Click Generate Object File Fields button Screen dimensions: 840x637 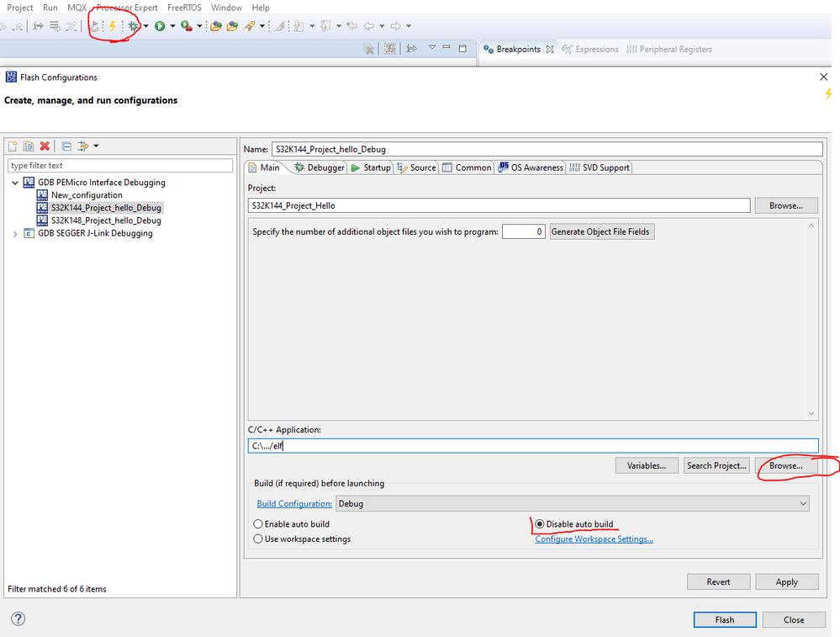[x=601, y=231]
